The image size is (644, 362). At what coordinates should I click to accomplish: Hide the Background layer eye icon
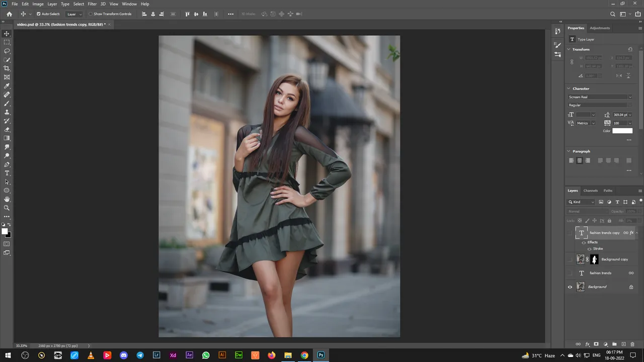[x=570, y=287]
